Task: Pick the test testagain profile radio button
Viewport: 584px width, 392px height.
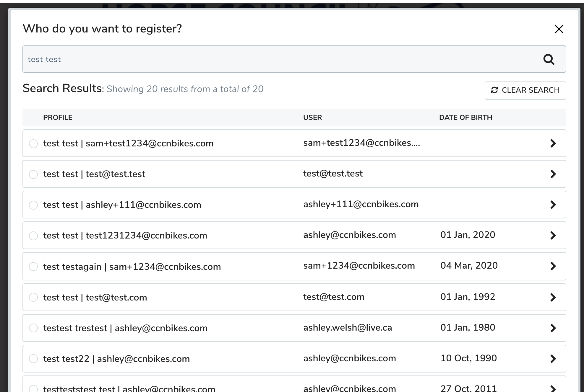Action: point(33,267)
